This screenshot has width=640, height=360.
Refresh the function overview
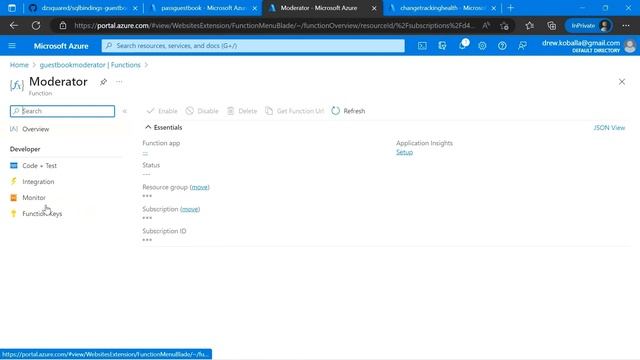point(348,111)
